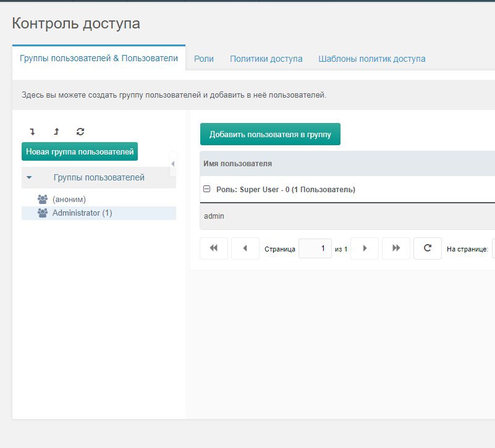Viewport: 495px width, 448px height.
Task: Select the admin user row
Action: click(347, 216)
